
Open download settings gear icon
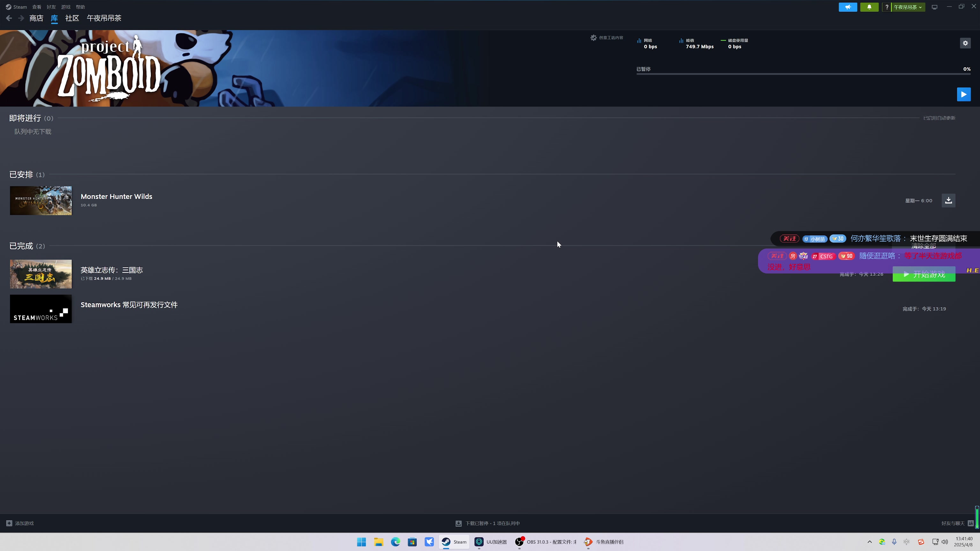(965, 43)
